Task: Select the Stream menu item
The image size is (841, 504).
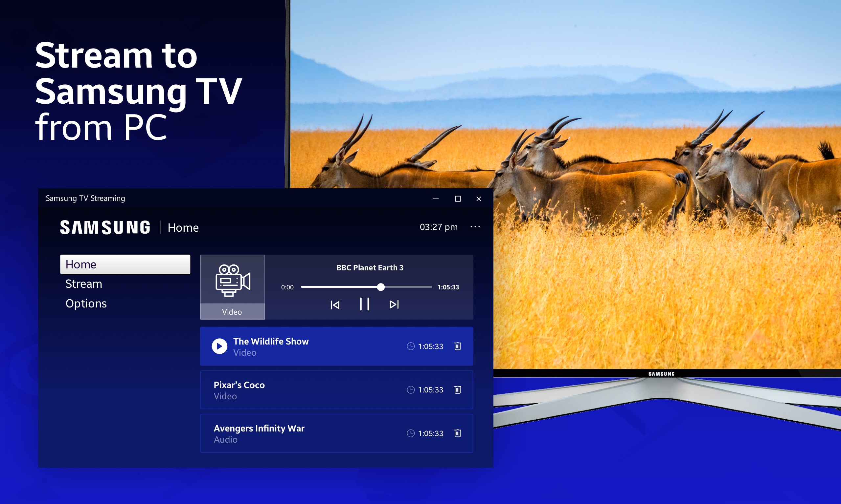Action: coord(84,283)
